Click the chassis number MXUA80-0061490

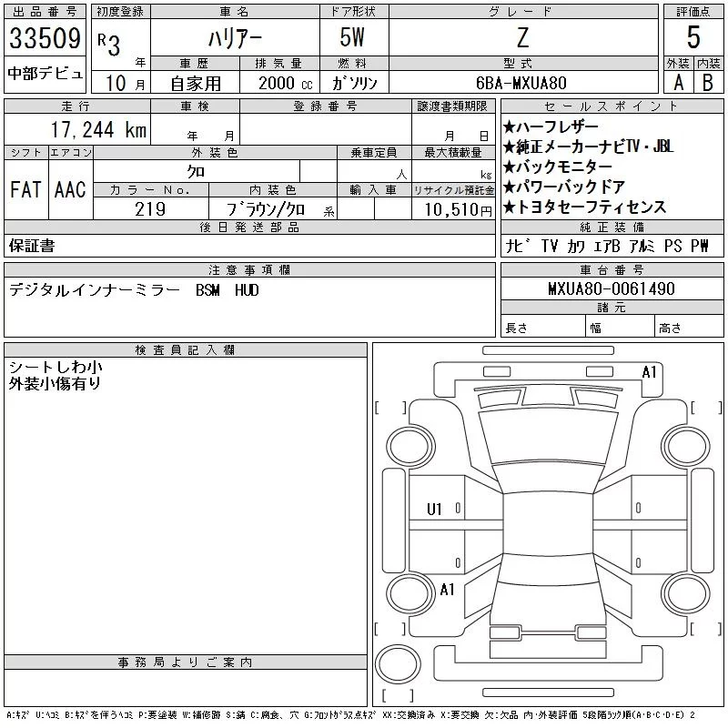pyautogui.click(x=612, y=288)
